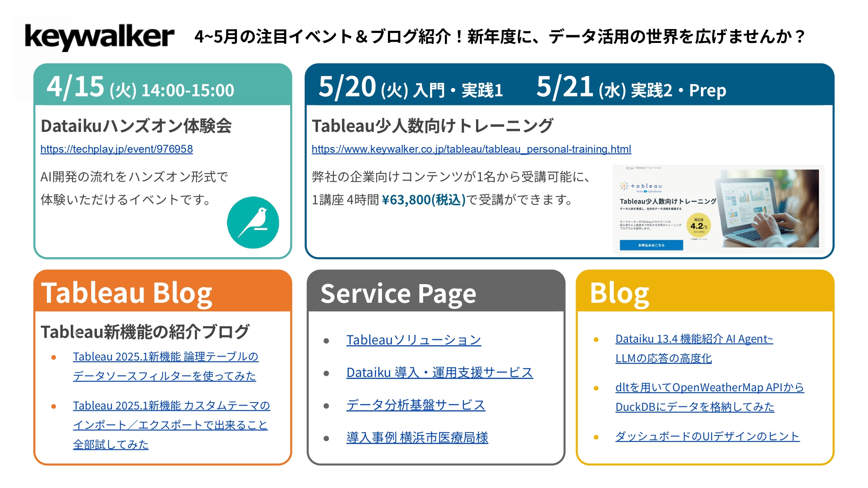
Task: Open the Tableau 2025.1 論理テーブル blog link
Action: 165,366
